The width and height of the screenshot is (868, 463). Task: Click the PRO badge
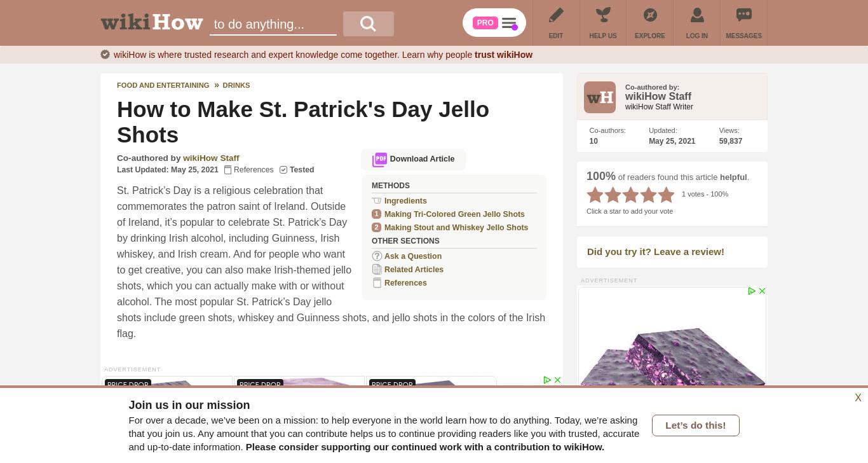[485, 23]
